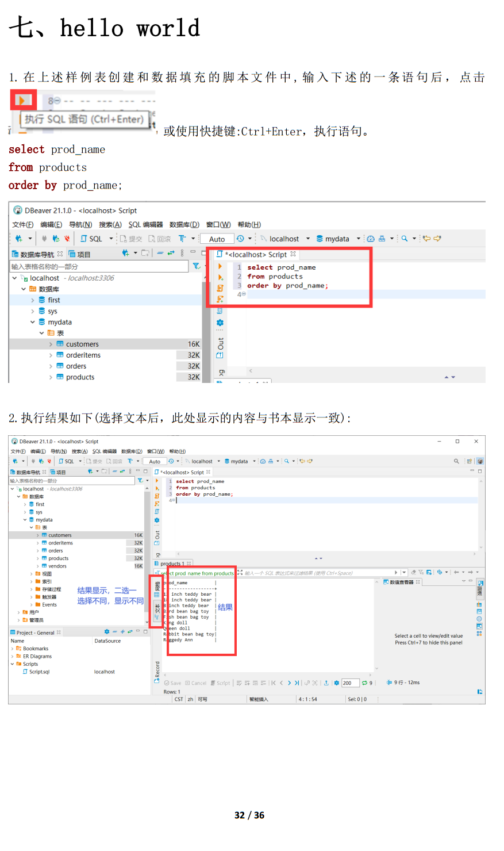Select customers table in upper window tree

pos(82,344)
